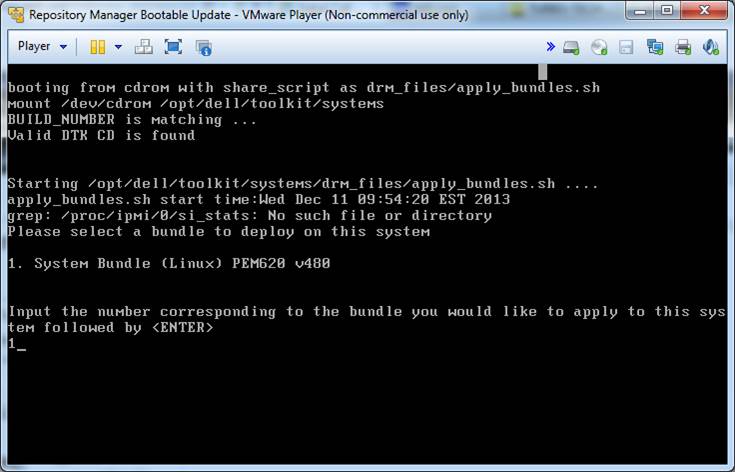Image resolution: width=735 pixels, height=472 pixels.
Task: Click the 'BUILD_NUMBER is matching ...' line
Action: pos(132,120)
